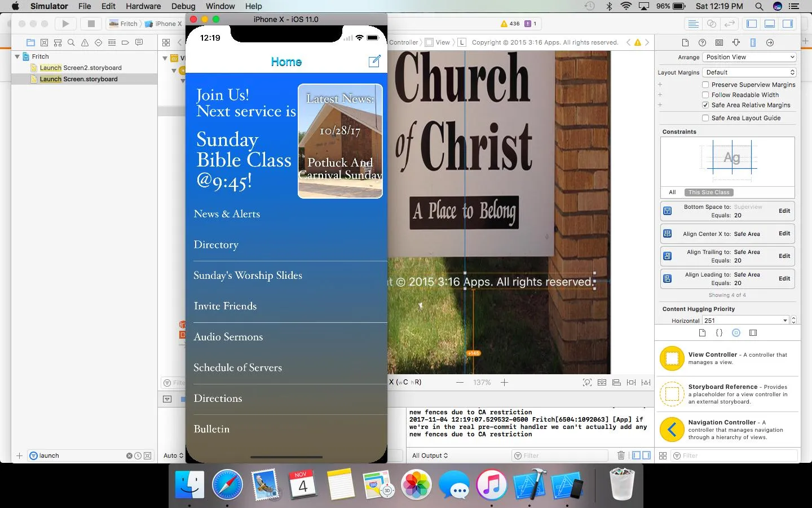Enable Preserve Superview Margins
The width and height of the screenshot is (812, 508).
point(705,85)
